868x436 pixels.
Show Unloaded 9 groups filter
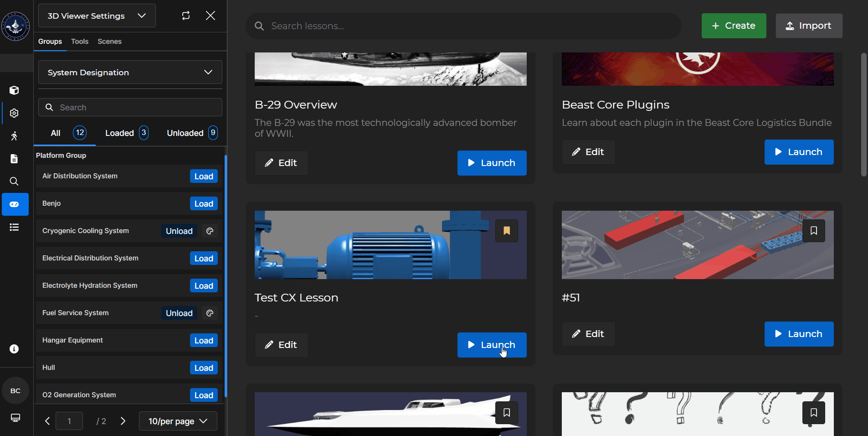(x=192, y=133)
